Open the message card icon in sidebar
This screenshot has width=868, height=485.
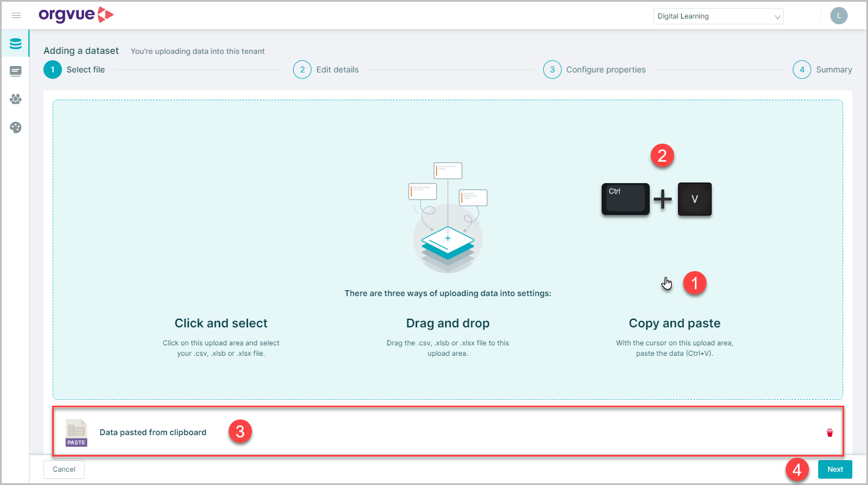(16, 71)
